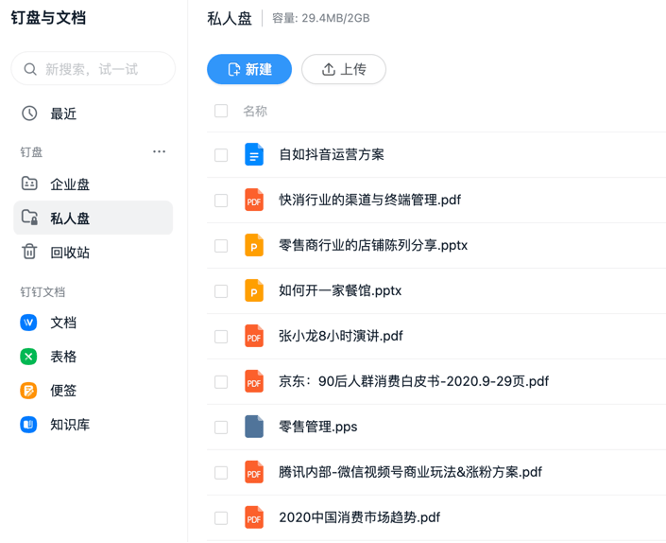The height and width of the screenshot is (543, 666).
Task: Open file 零售管理.pps
Action: pyautogui.click(x=318, y=427)
